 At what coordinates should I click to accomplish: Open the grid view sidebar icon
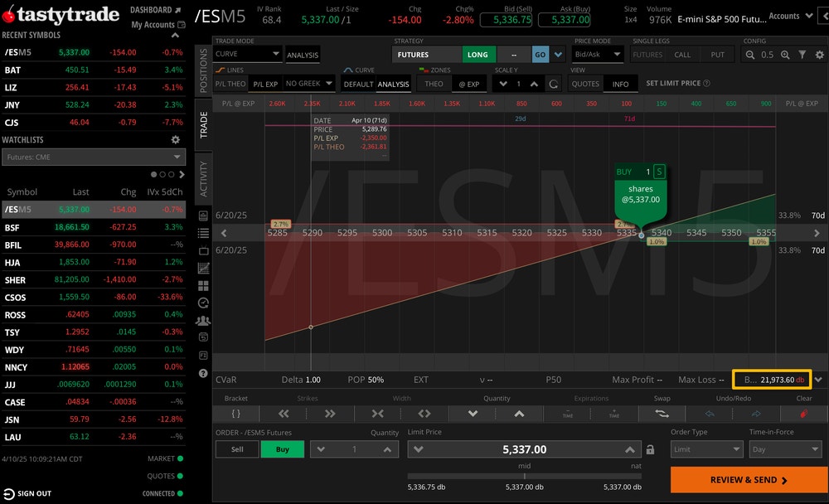(x=203, y=286)
